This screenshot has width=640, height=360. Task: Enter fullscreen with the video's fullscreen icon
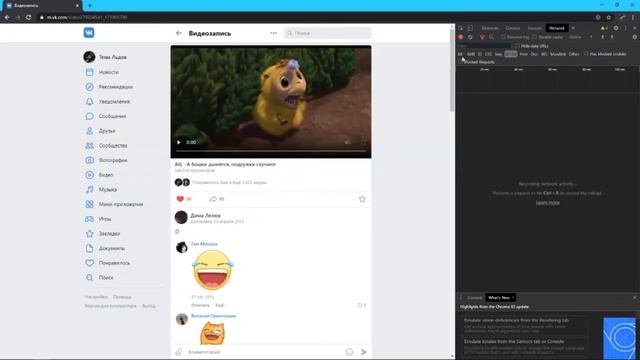point(363,142)
